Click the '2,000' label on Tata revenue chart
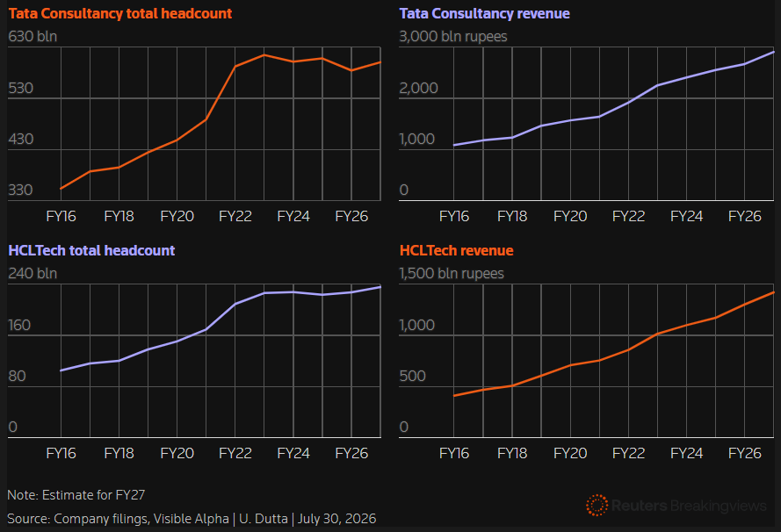 pyautogui.click(x=418, y=88)
